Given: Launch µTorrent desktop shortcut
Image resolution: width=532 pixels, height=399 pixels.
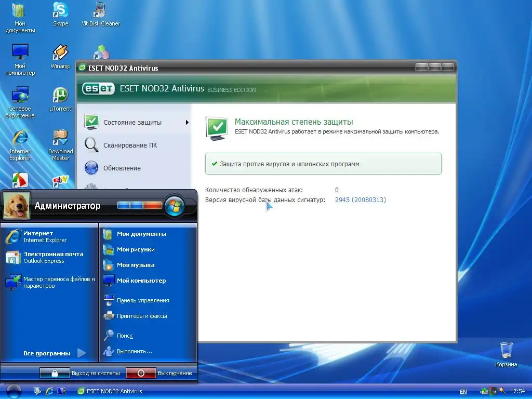Looking at the screenshot, I should click(60, 99).
